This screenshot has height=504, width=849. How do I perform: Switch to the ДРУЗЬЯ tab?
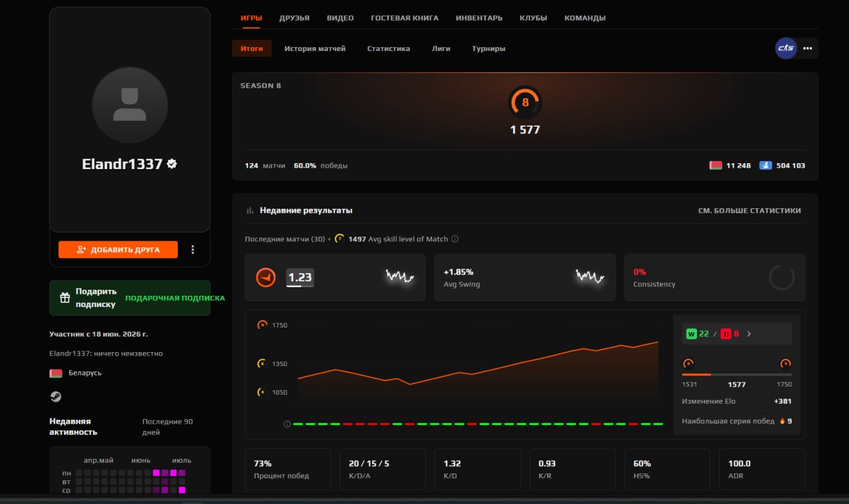(294, 18)
